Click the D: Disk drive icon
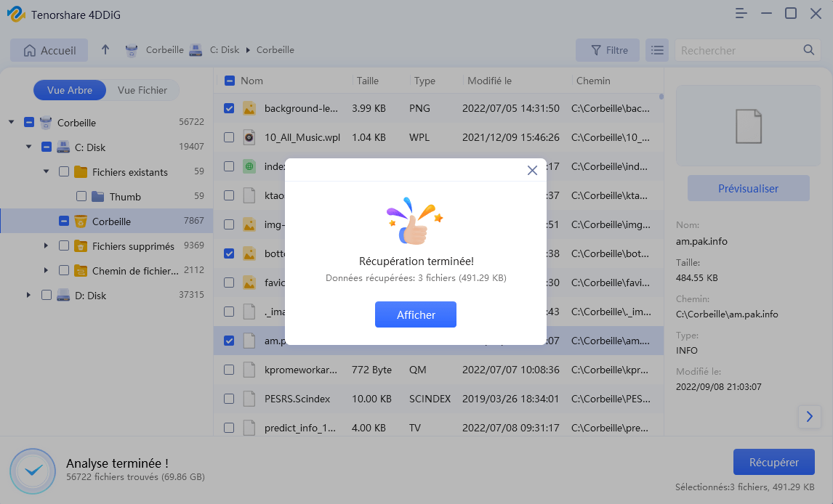Image resolution: width=833 pixels, height=504 pixels. click(x=63, y=295)
